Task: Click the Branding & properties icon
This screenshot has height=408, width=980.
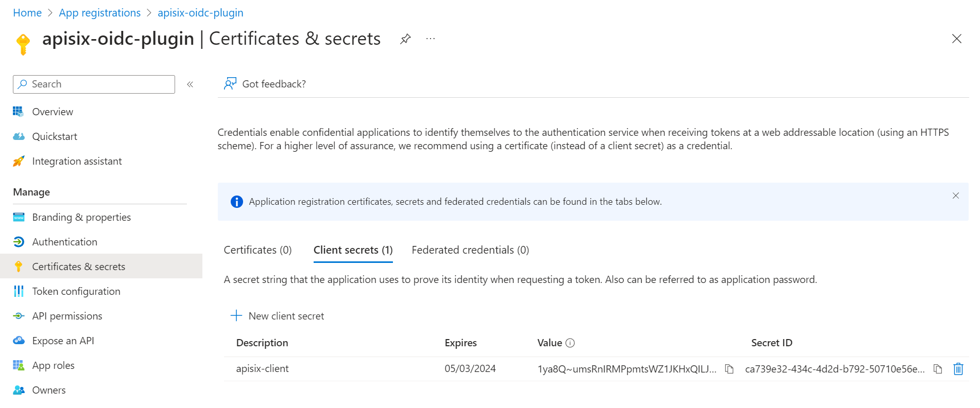Action: (x=19, y=217)
